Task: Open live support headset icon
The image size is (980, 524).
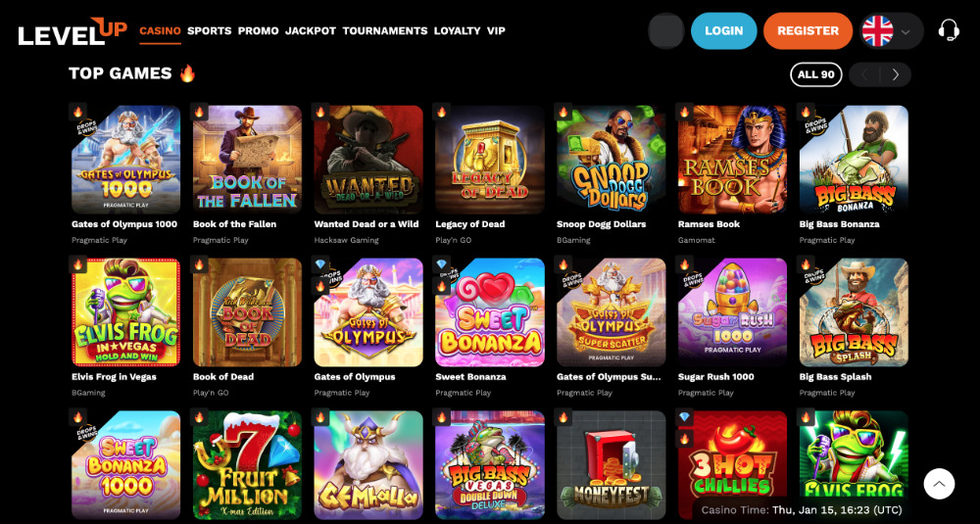Action: [949, 30]
